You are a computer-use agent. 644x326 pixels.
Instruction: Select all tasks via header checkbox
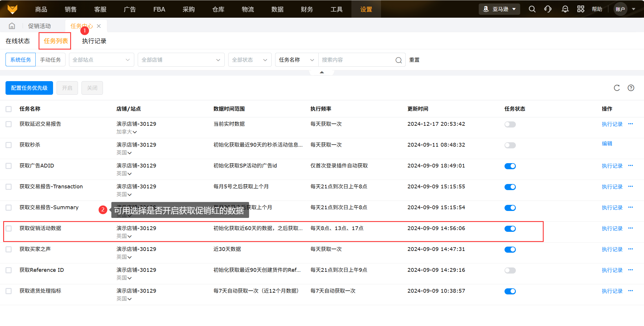click(9, 109)
